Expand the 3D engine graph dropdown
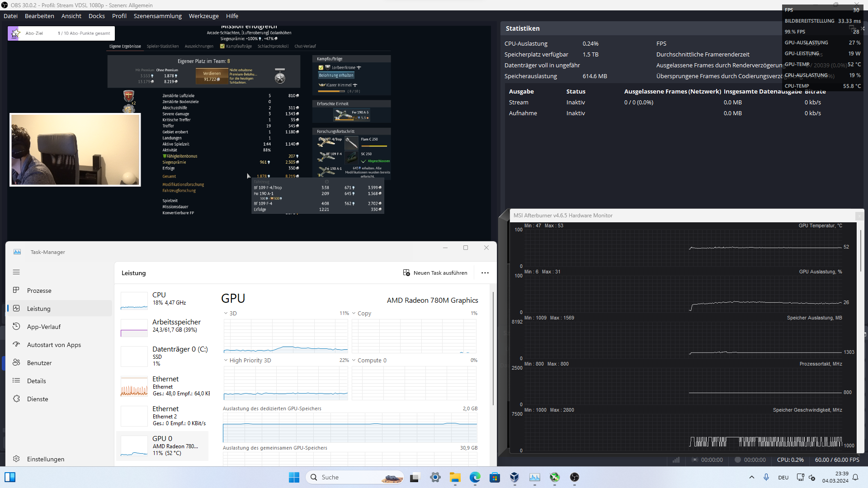 click(x=226, y=314)
